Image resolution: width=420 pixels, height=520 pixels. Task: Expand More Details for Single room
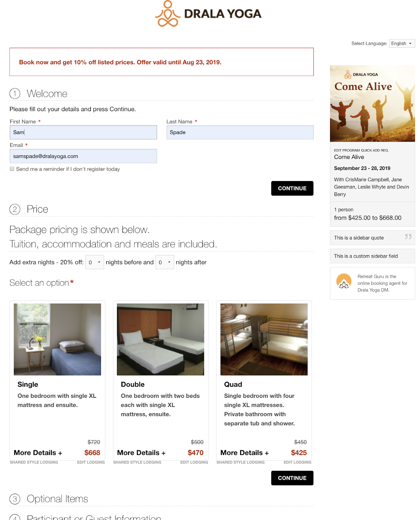click(x=38, y=453)
